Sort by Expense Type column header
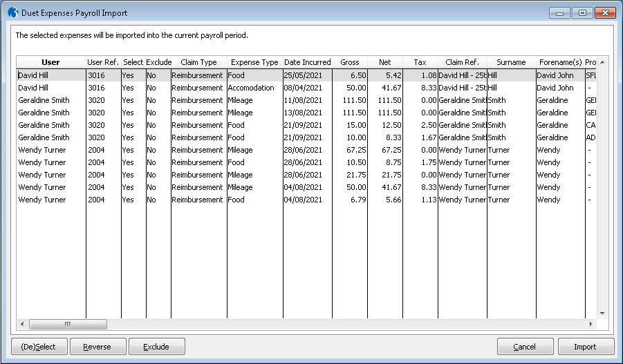 click(254, 62)
